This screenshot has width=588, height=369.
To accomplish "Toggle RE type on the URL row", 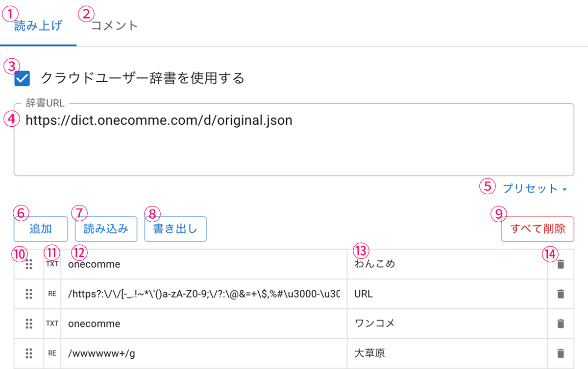I will click(52, 294).
